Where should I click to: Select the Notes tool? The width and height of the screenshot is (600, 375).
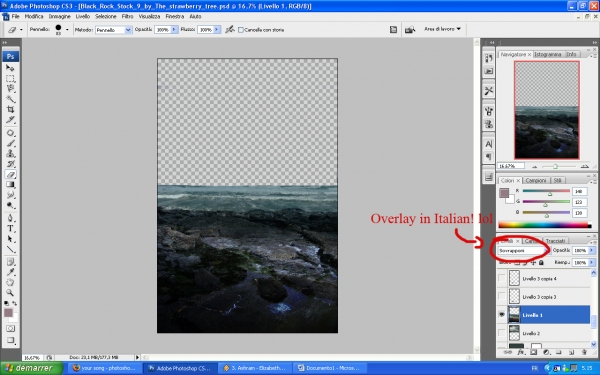10,262
